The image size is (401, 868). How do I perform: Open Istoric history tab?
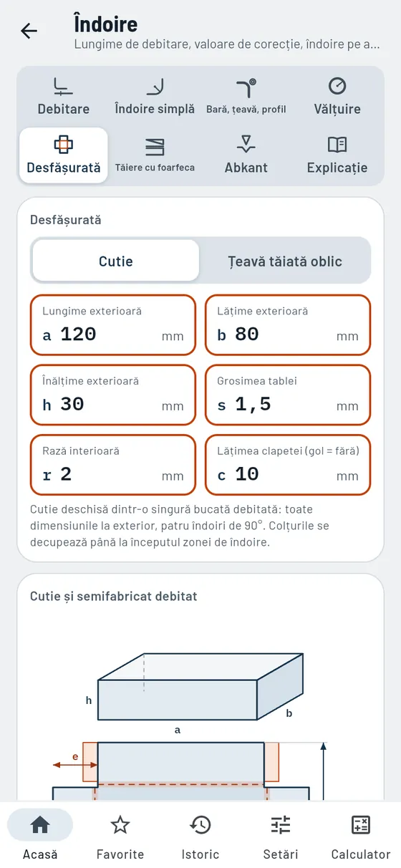point(200,836)
